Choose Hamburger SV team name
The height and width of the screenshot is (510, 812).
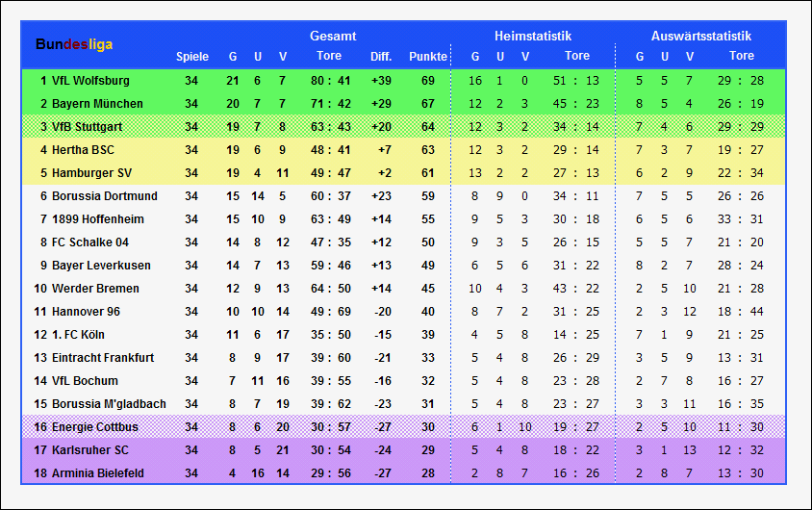[91, 173]
